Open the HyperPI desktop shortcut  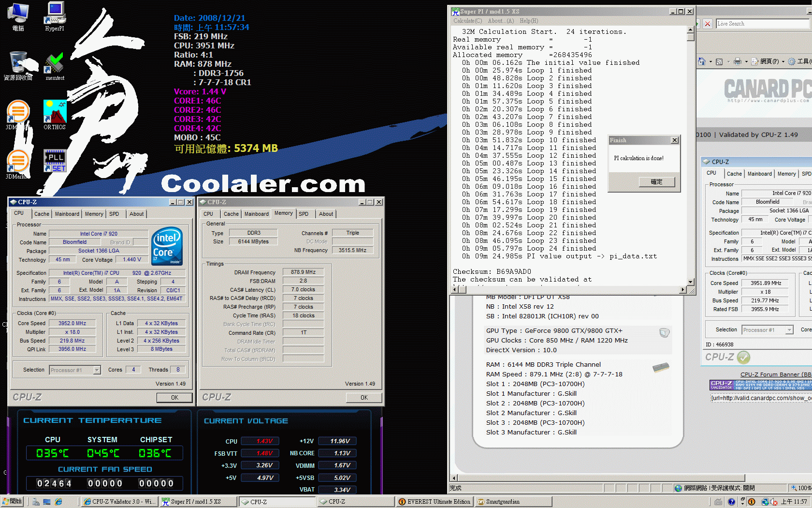coord(55,16)
